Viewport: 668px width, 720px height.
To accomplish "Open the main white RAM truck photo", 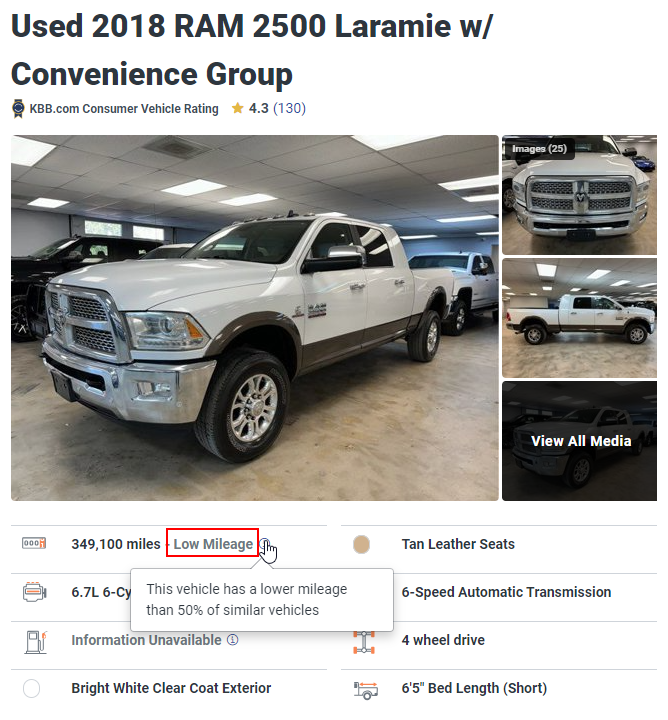I will pyautogui.click(x=255, y=318).
